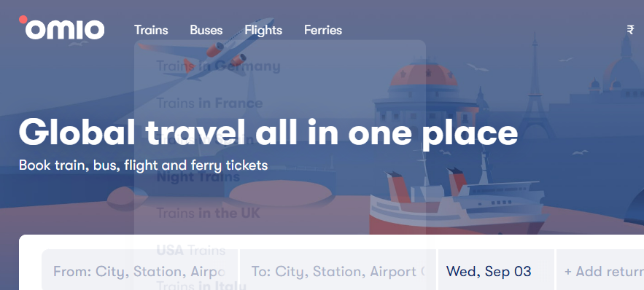Click the ferry ship illustration
Image resolution: width=644 pixels, height=290 pixels.
click(458, 197)
